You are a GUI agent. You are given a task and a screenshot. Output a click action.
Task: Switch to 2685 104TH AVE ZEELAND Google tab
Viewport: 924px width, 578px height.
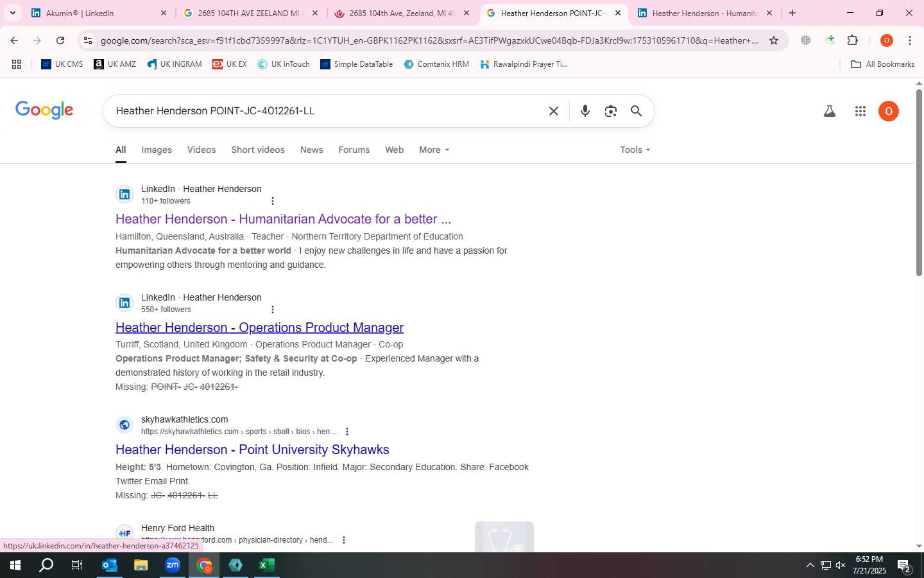(x=250, y=13)
